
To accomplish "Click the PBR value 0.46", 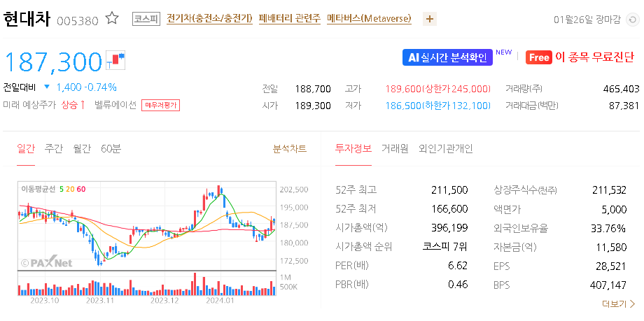I will click(x=458, y=285).
